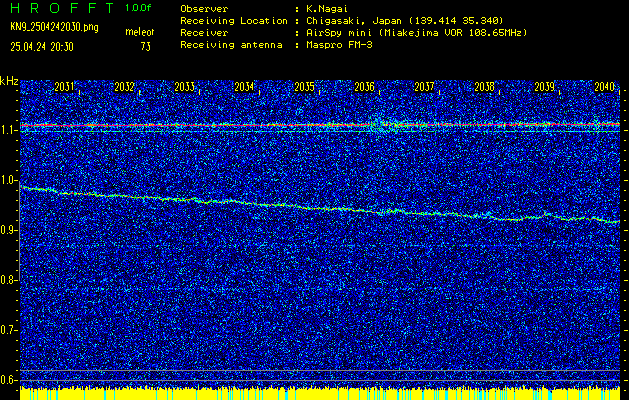Click the 2037 time marker

pyautogui.click(x=424, y=87)
